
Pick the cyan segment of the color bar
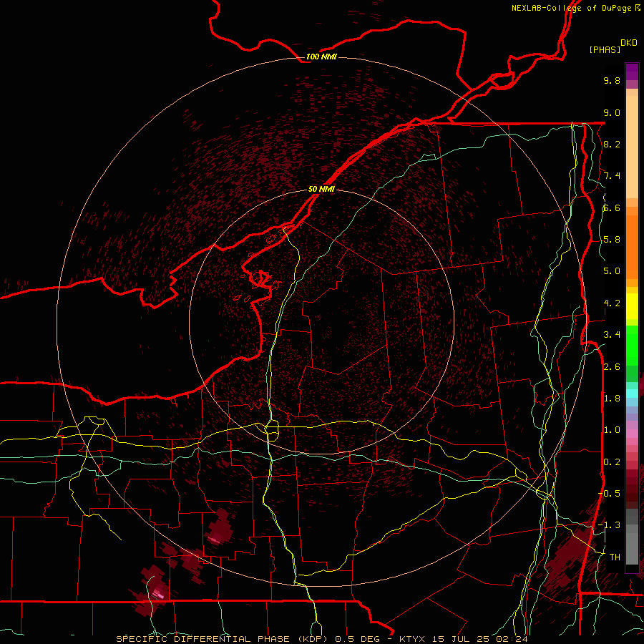point(632,393)
